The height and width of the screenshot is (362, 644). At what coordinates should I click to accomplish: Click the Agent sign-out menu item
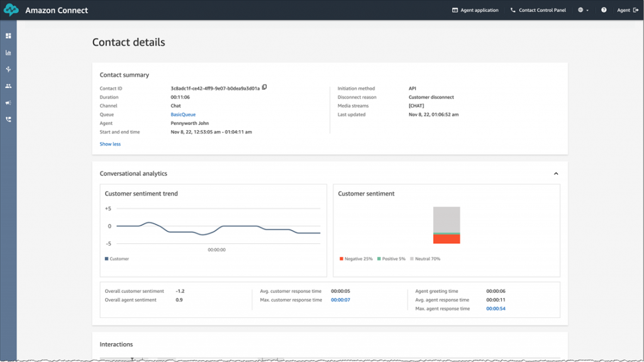coord(627,10)
